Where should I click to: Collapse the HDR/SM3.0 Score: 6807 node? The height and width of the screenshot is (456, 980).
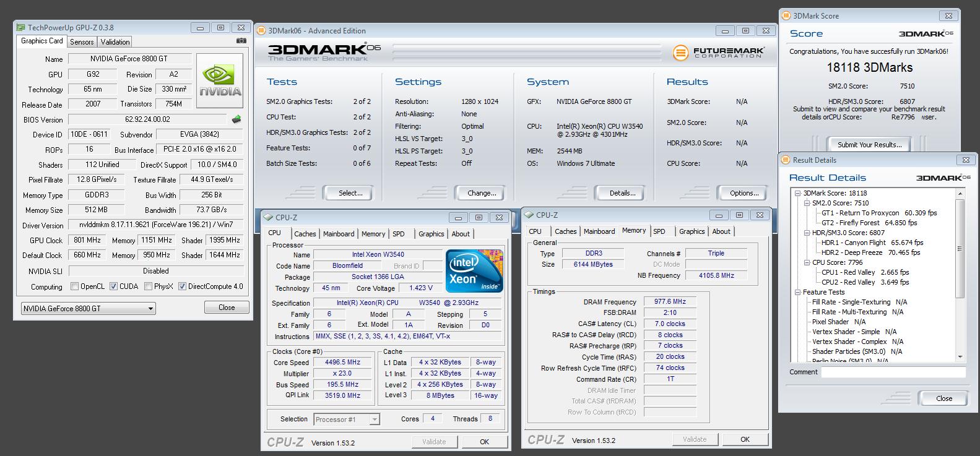pyautogui.click(x=807, y=233)
